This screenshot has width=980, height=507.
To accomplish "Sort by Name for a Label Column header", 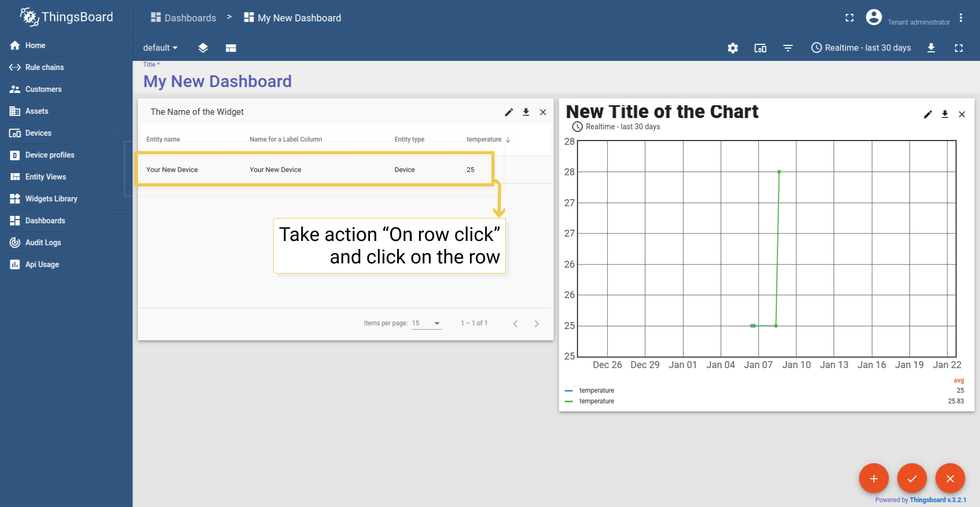I will tap(286, 139).
